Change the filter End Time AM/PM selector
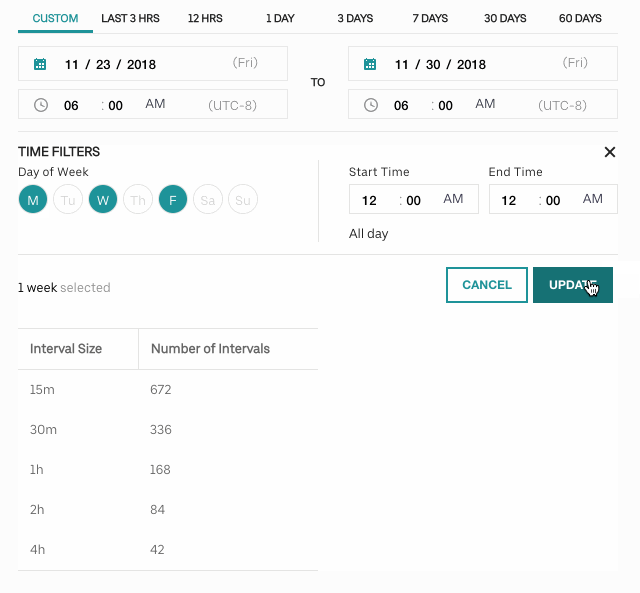The width and height of the screenshot is (640, 593). (x=593, y=199)
